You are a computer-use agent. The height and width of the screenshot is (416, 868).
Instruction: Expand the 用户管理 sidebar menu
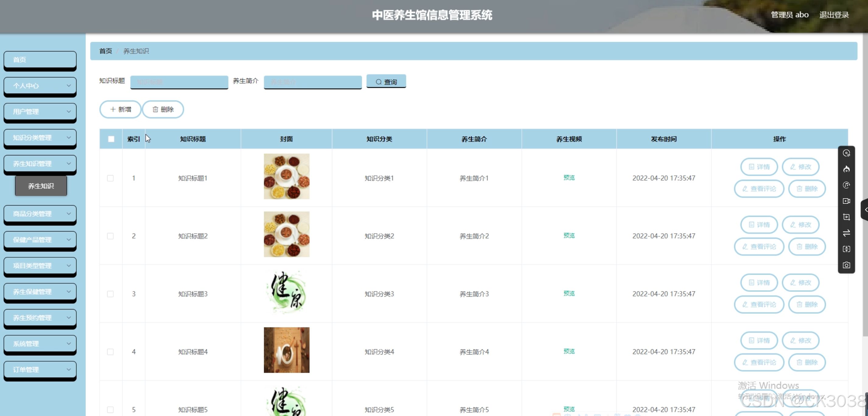pyautogui.click(x=40, y=111)
